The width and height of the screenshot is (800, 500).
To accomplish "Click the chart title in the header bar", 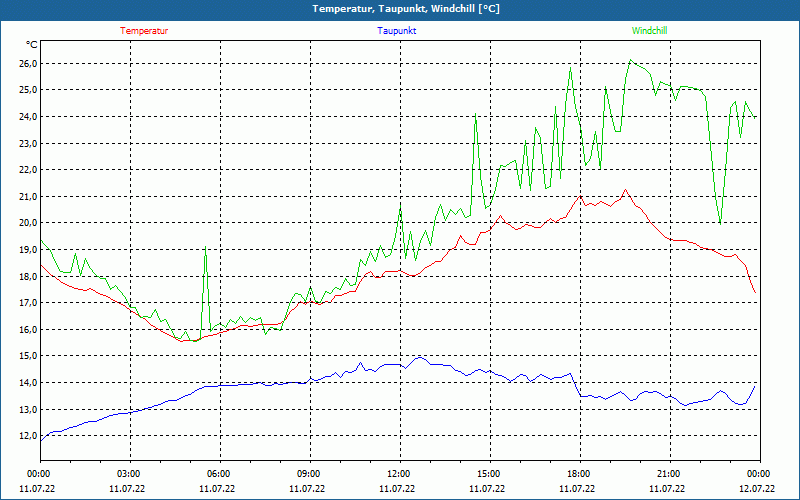I will [x=406, y=9].
